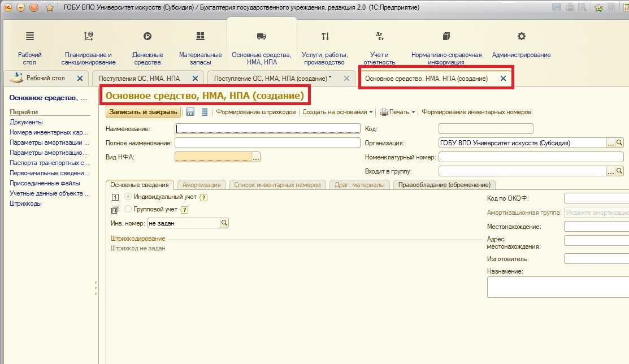This screenshot has width=629, height=364.
Task: Open the Денежные средства section
Action: pyautogui.click(x=148, y=37)
